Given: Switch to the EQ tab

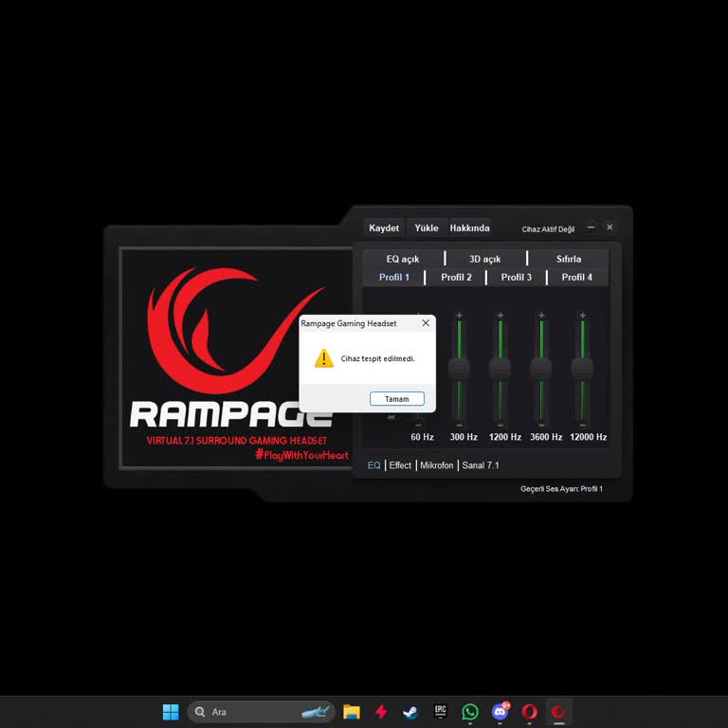Looking at the screenshot, I should tap(373, 465).
